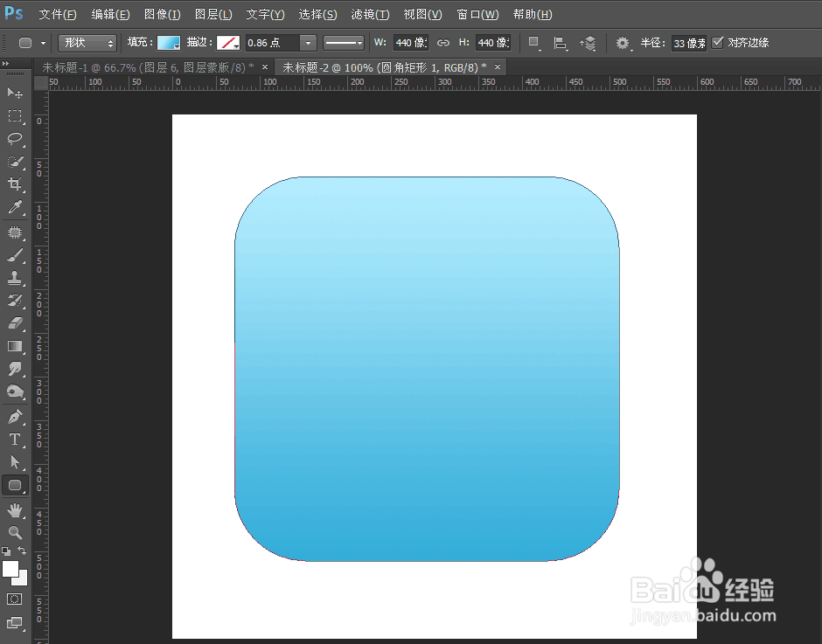Screen dimensions: 822x644
Task: Select the Eyedropper tool
Action: [15, 207]
